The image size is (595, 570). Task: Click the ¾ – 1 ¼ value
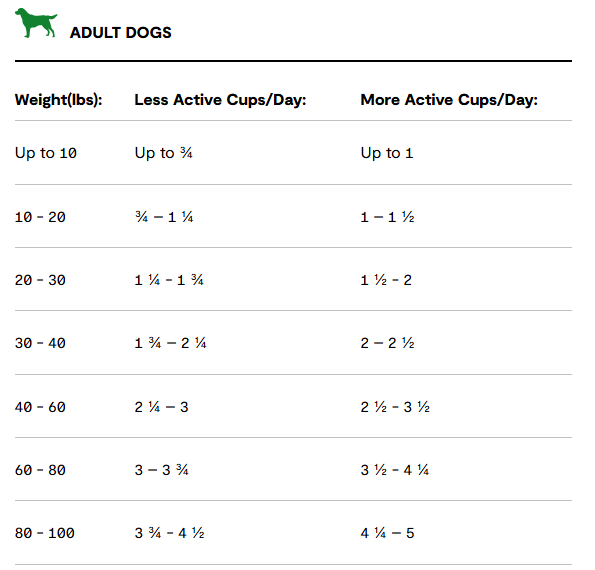pos(164,217)
